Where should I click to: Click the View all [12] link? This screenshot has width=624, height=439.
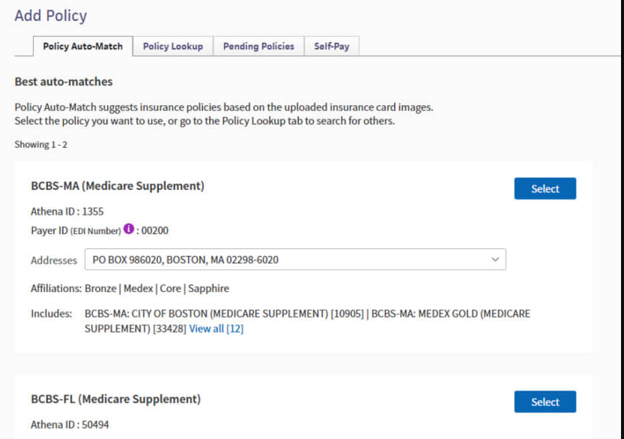216,329
